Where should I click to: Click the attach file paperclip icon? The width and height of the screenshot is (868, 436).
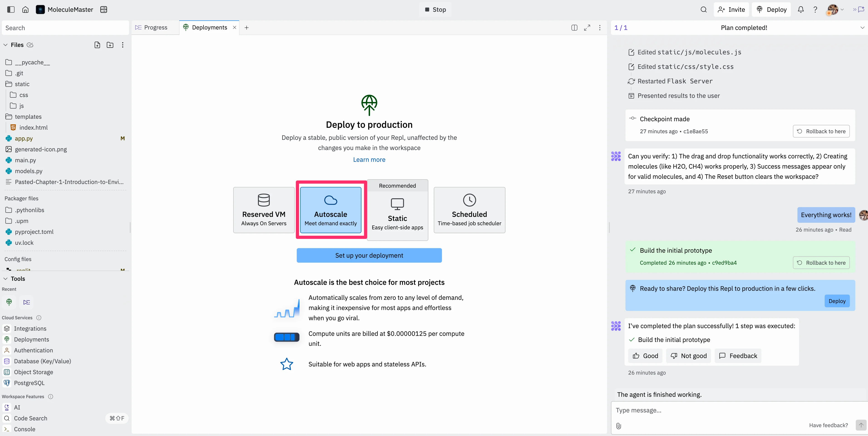(x=619, y=426)
